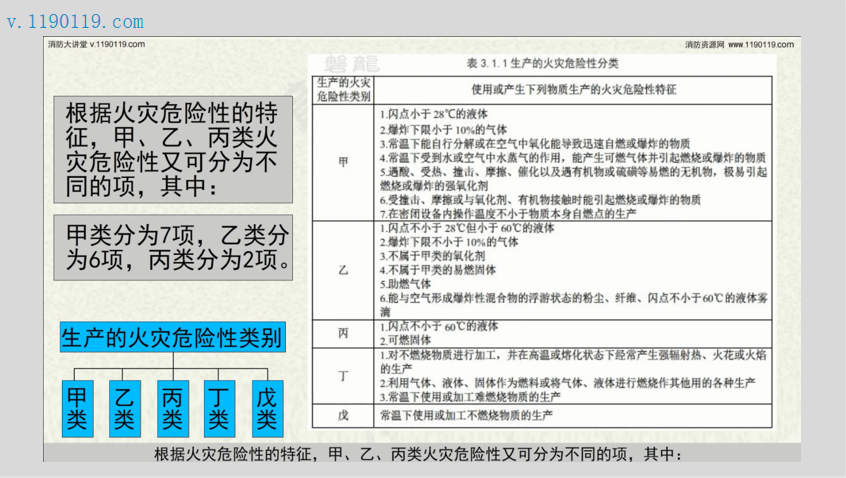Click the column header 使用或产生下列物质生产的火灾危险性特征
Viewport: 846px width, 478px height.
coord(574,90)
